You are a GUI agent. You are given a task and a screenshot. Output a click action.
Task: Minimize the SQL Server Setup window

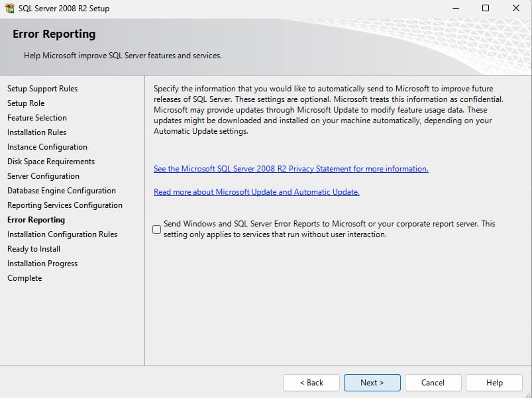[x=454, y=9]
